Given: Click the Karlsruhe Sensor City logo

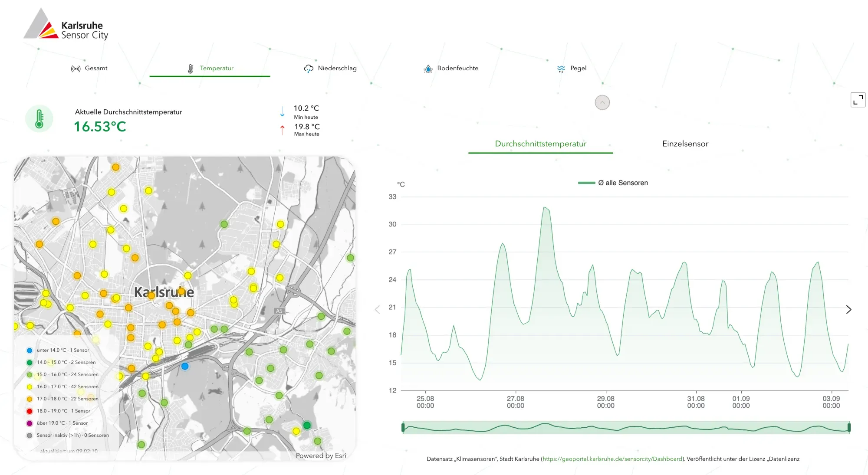Looking at the screenshot, I should pyautogui.click(x=66, y=24).
